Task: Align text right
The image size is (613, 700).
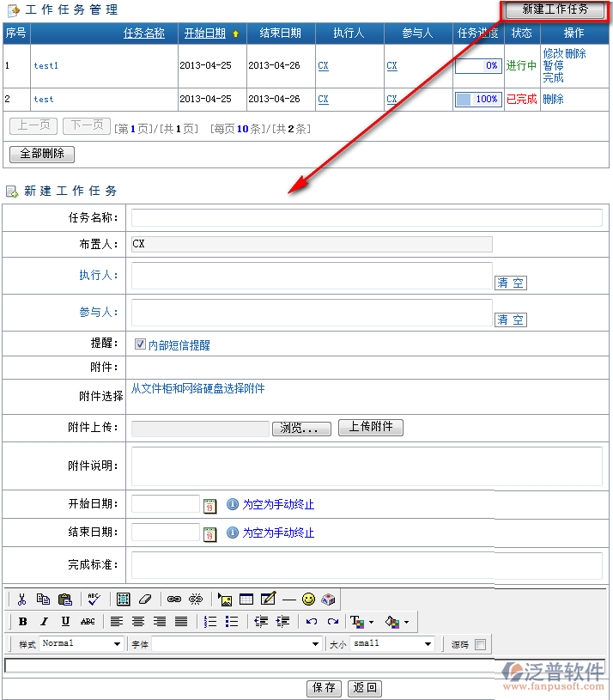Action: click(160, 622)
